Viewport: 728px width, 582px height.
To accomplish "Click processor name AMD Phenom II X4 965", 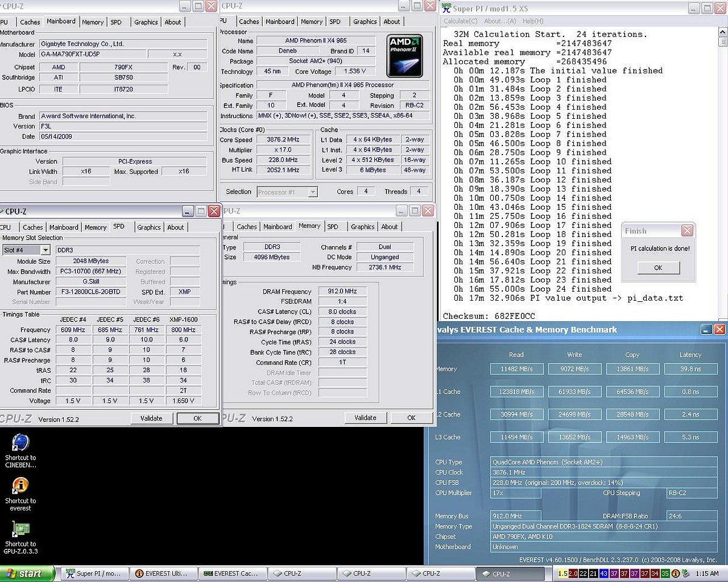I will [x=316, y=41].
